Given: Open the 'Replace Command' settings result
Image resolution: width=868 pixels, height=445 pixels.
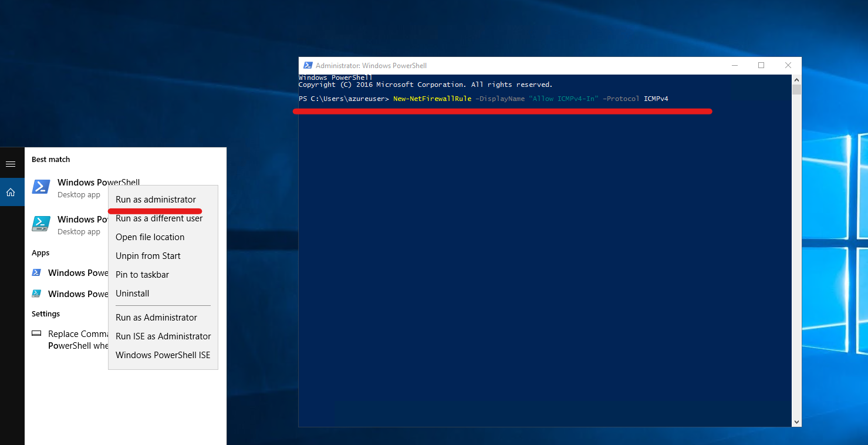Looking at the screenshot, I should point(78,339).
